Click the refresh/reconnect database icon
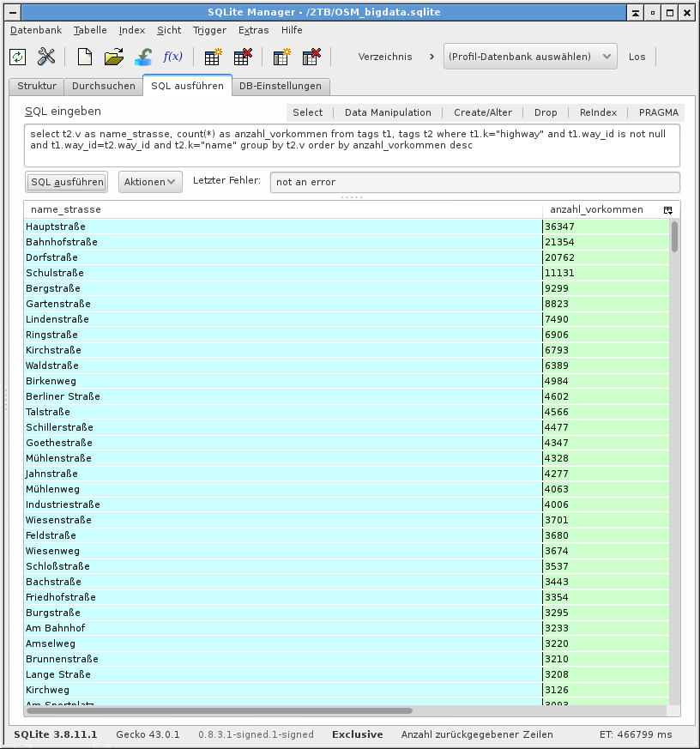The width and height of the screenshot is (700, 749). [x=17, y=56]
